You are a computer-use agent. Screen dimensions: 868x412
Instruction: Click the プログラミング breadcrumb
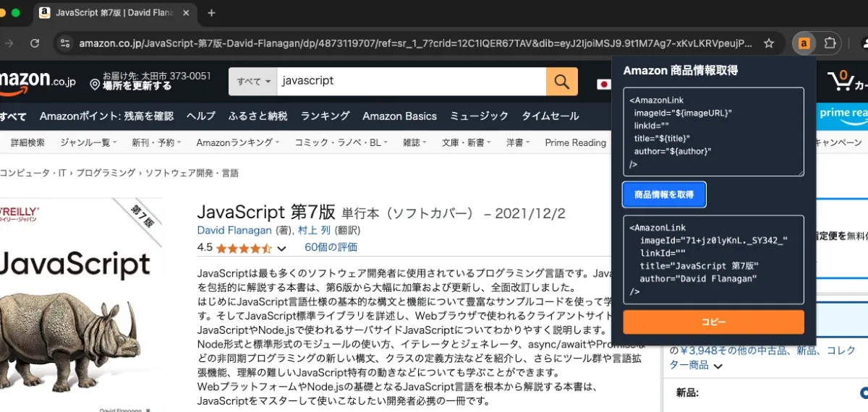pyautogui.click(x=106, y=173)
